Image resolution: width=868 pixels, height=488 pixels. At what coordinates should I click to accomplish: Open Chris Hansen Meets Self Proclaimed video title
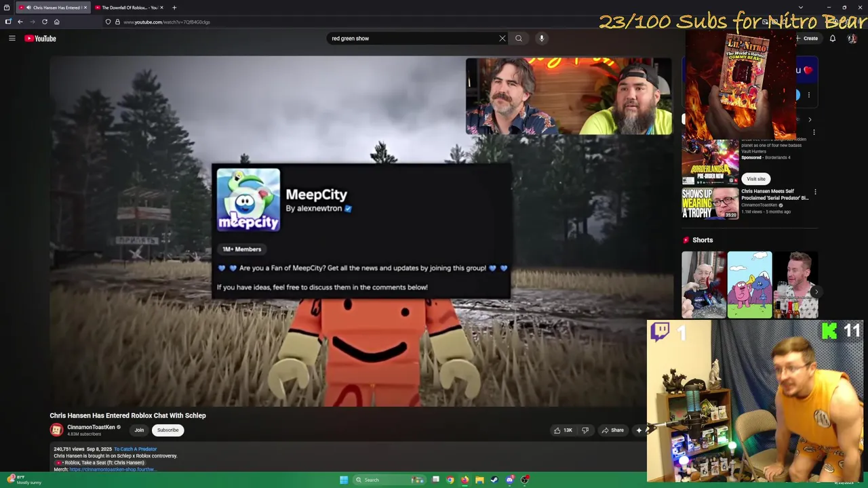point(775,195)
